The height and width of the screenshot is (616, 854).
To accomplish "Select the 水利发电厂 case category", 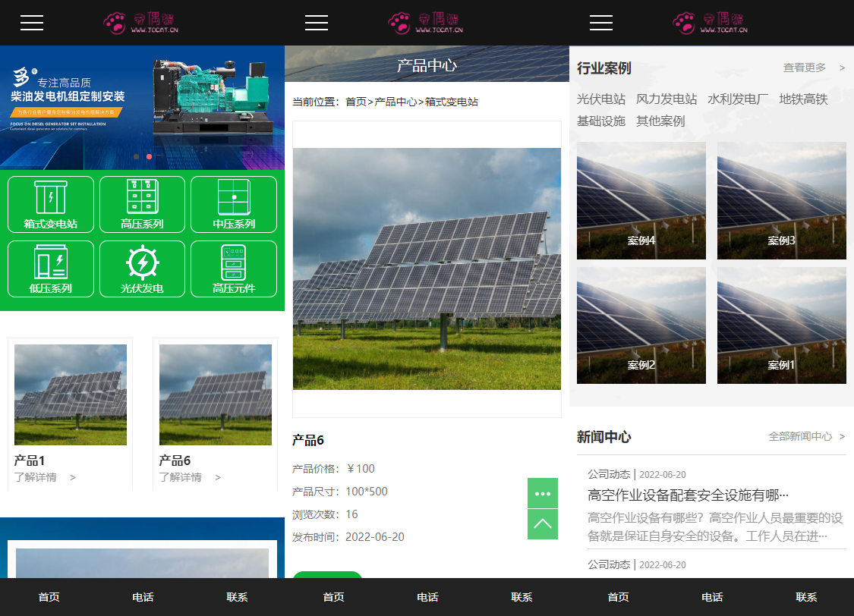I will 738,99.
